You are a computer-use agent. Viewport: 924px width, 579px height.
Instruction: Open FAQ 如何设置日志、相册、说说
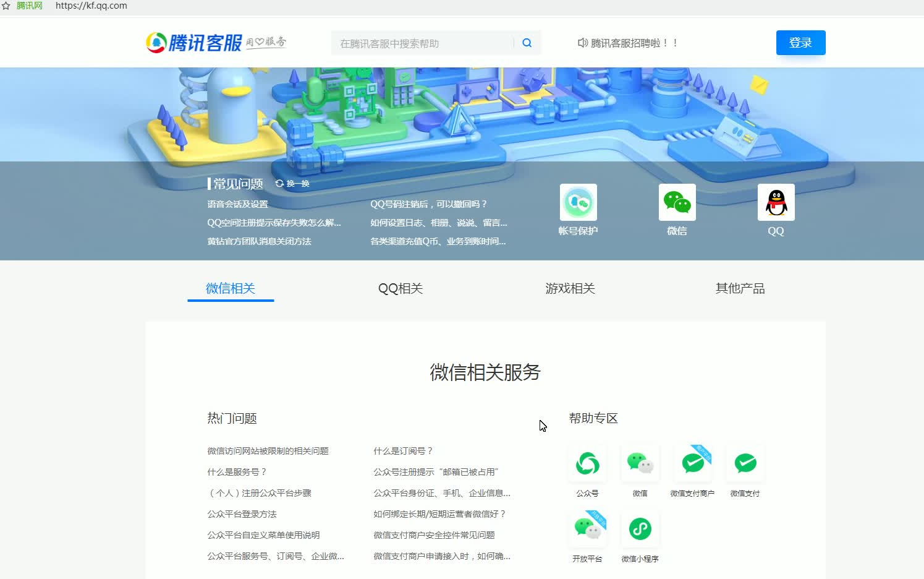pyautogui.click(x=439, y=223)
